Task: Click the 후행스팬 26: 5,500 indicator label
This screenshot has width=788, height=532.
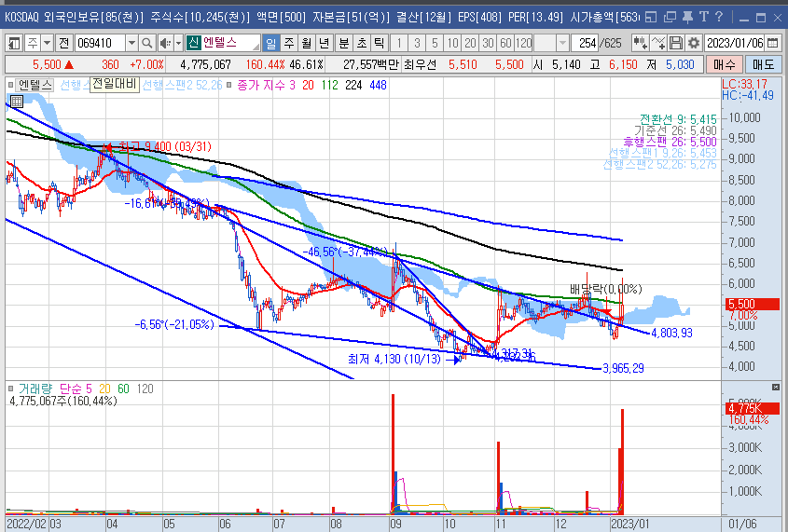Action: click(670, 142)
